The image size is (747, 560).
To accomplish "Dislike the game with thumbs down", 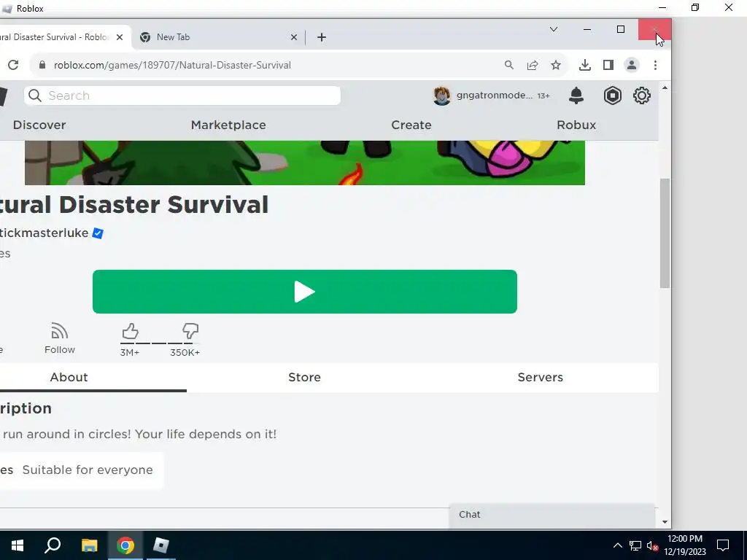I will coord(190,331).
